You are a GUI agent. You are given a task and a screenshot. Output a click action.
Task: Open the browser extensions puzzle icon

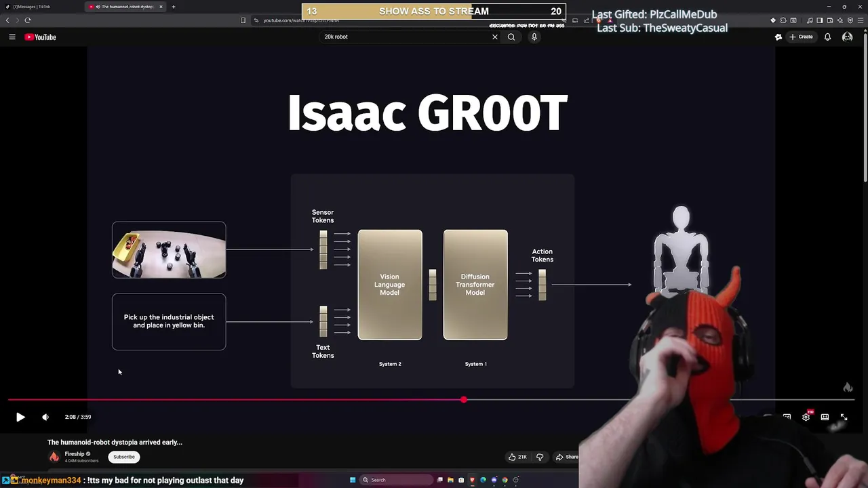(783, 20)
